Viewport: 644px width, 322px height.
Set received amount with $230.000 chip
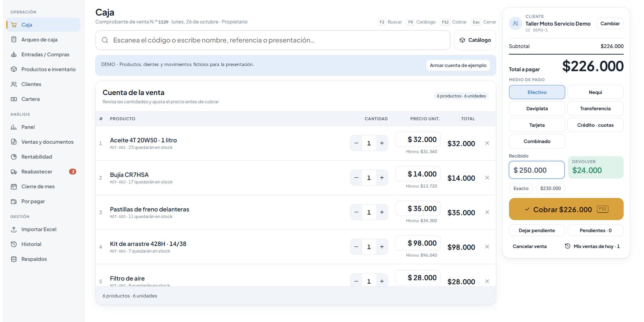tap(550, 188)
